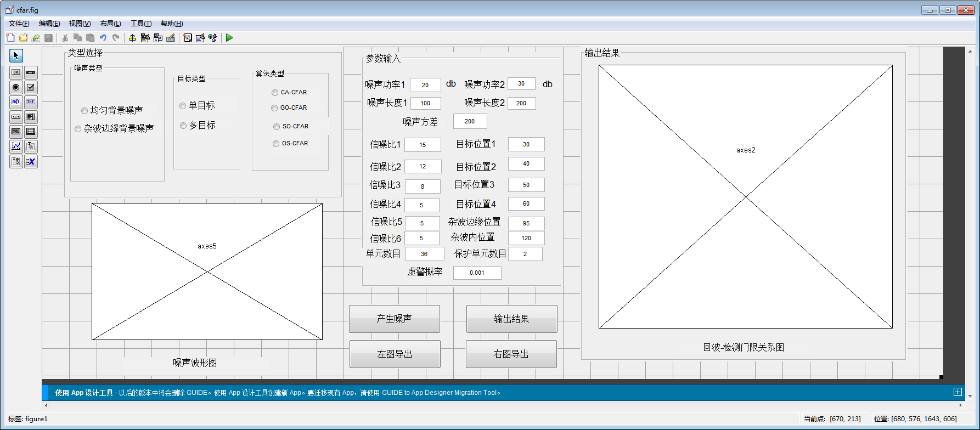
Task: Paste component using the toolbar paste icon
Action: (91, 38)
